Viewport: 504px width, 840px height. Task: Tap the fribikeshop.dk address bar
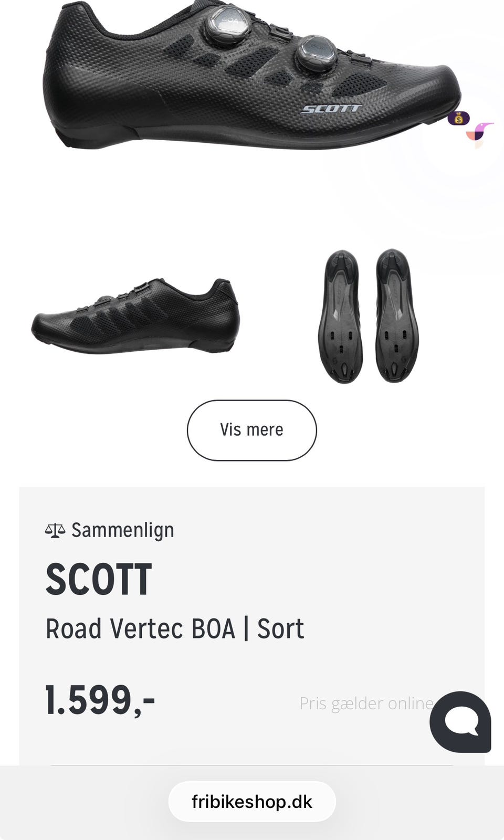coord(252,802)
